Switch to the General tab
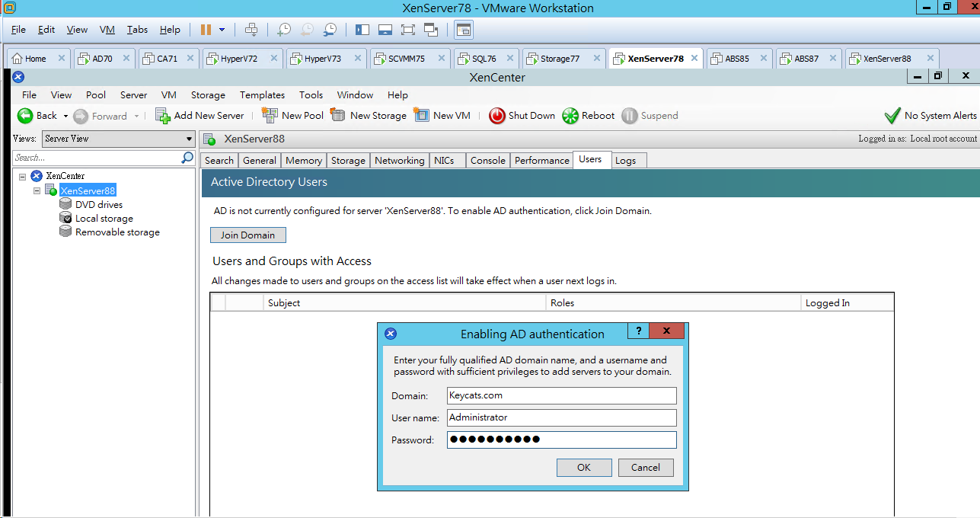980x518 pixels. point(260,161)
